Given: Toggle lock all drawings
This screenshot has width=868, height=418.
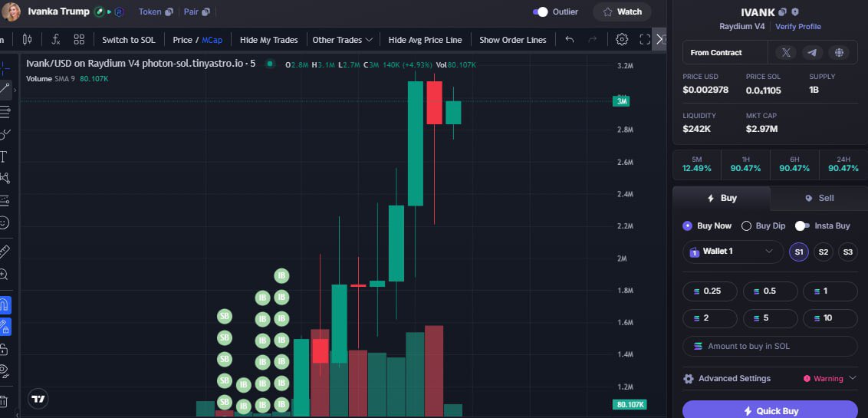Looking at the screenshot, I should click(5, 349).
